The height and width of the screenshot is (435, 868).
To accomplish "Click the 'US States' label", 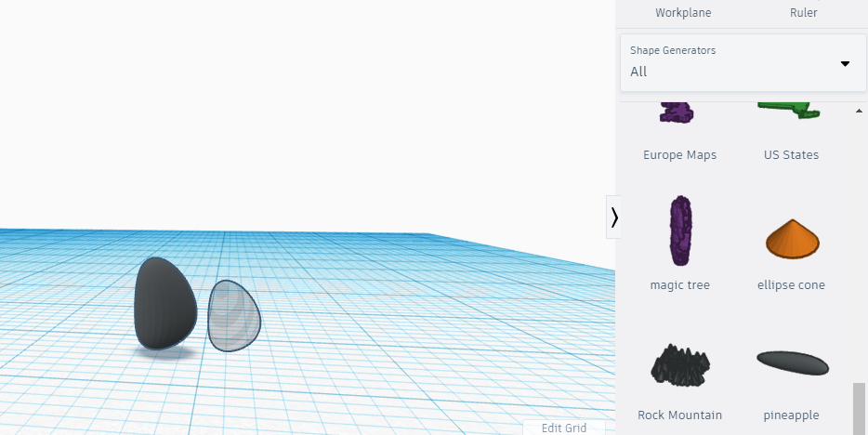I will pyautogui.click(x=791, y=155).
